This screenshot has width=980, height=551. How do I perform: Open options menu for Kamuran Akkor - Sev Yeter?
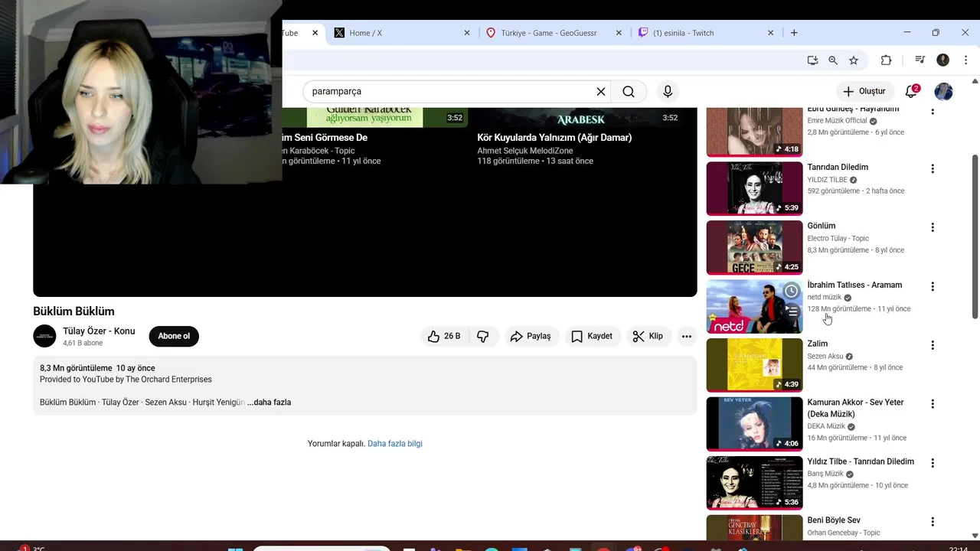[933, 403]
